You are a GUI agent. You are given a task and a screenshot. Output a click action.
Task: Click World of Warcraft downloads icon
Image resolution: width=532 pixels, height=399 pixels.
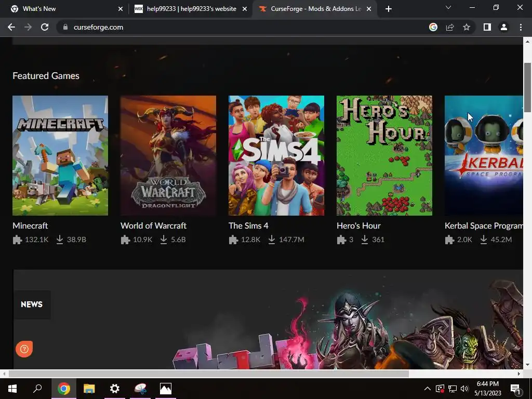164,240
